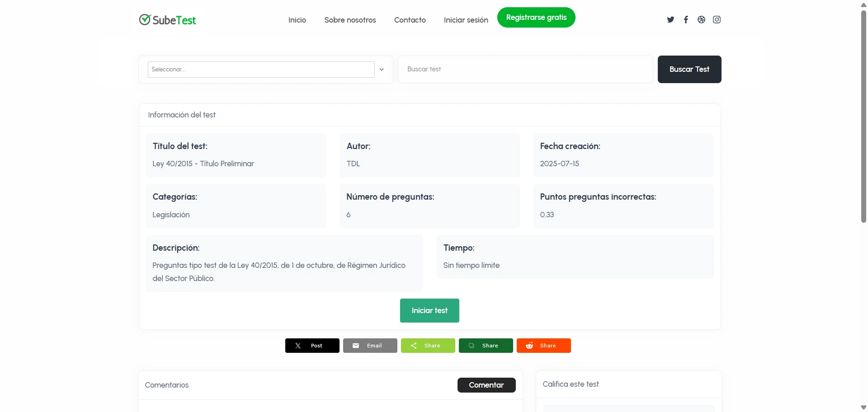
Task: Click the light green Share button
Action: tap(428, 346)
